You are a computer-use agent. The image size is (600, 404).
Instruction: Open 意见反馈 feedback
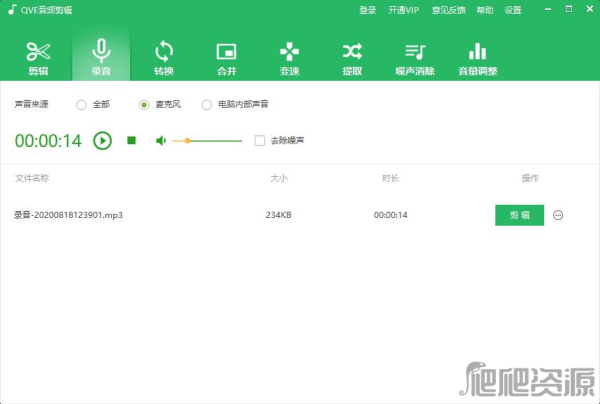(x=448, y=10)
